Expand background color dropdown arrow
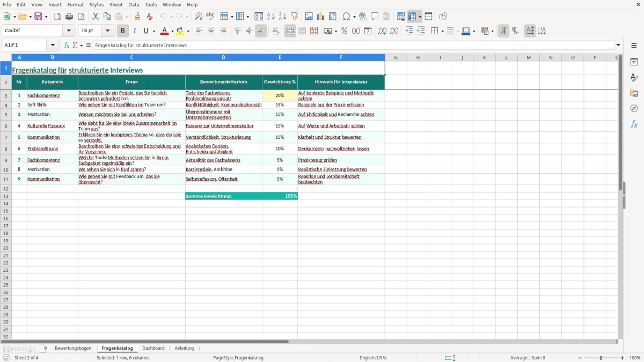Screen dimensions: 644x362 coord(188,31)
